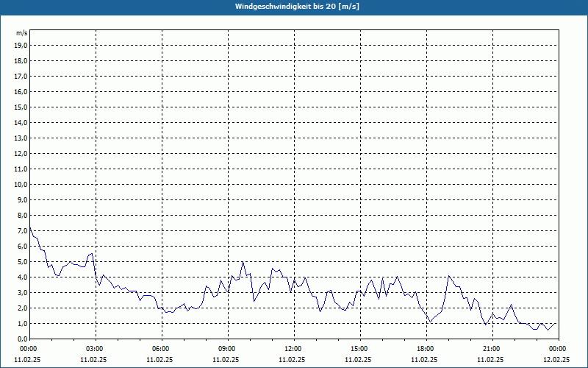Click the 3,0 y-axis value
588x368 pixels.
[22, 292]
